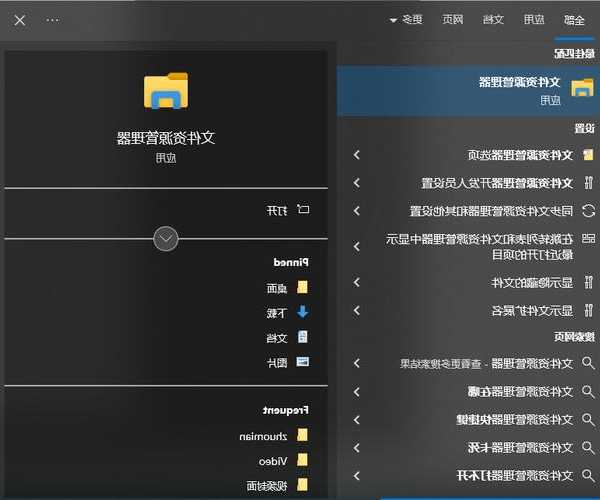Click the Video folder icon under Frequent

click(x=302, y=460)
